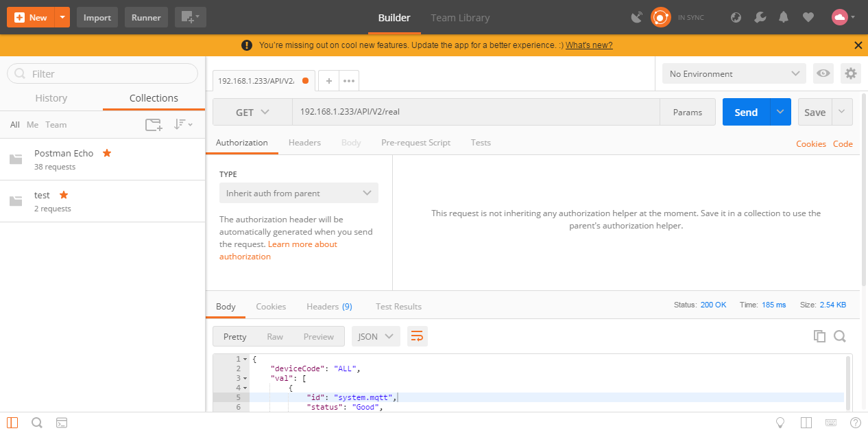Open the notifications bell icon

point(784,17)
